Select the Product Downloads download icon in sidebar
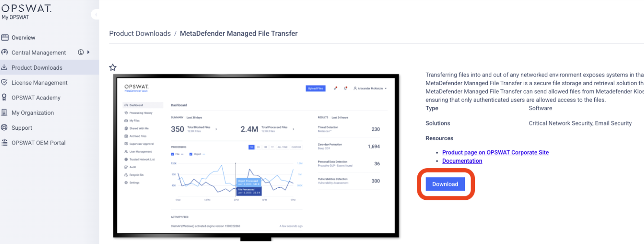The height and width of the screenshot is (244, 644). 5,67
